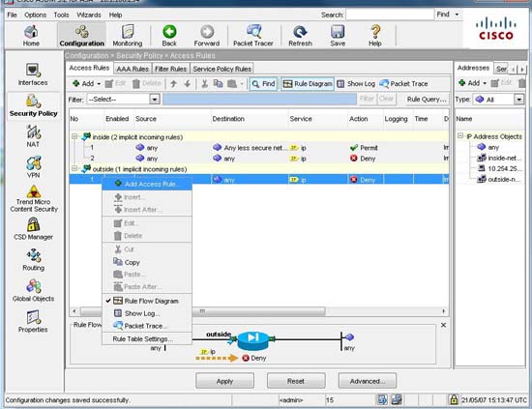The width and height of the screenshot is (532, 409).
Task: Switch to the Filter Rules tab
Action: [170, 69]
